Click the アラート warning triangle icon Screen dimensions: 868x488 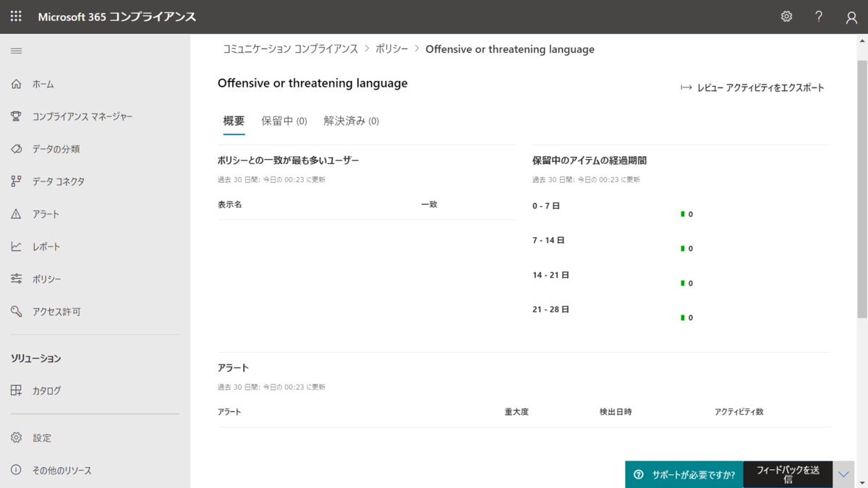coord(16,214)
